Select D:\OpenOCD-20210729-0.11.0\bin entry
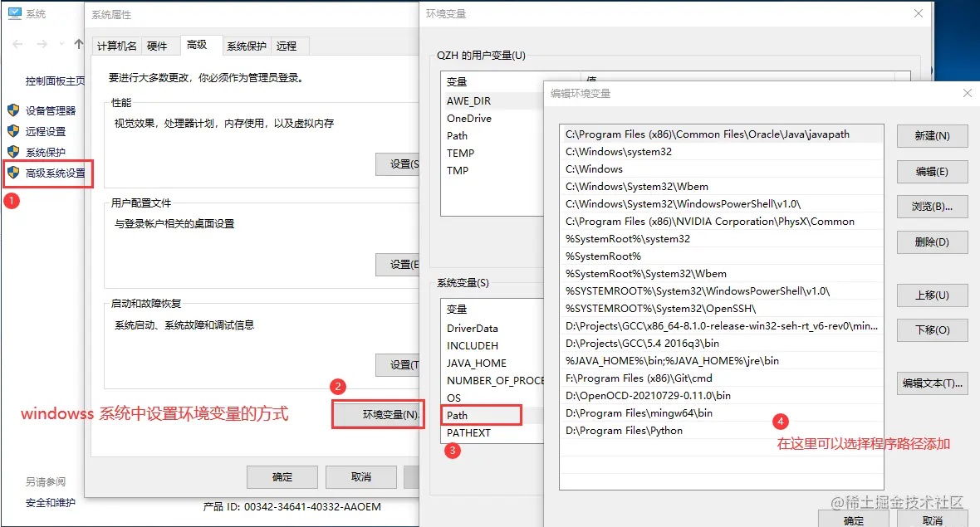The width and height of the screenshot is (980, 527). [x=721, y=396]
